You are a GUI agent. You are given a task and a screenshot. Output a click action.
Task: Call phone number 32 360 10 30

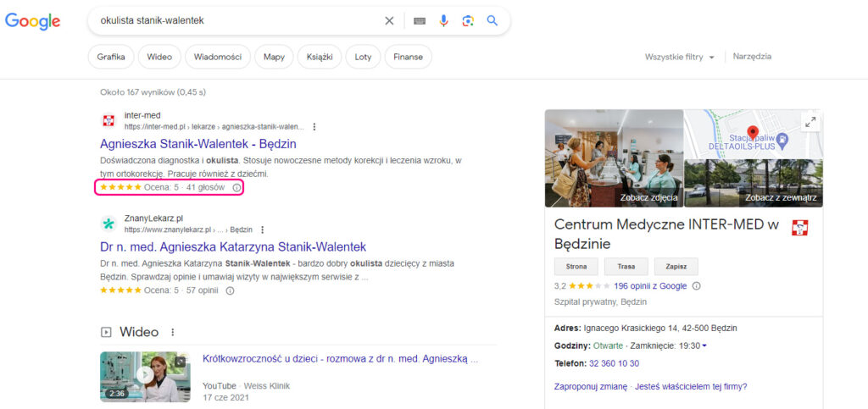pos(614,363)
